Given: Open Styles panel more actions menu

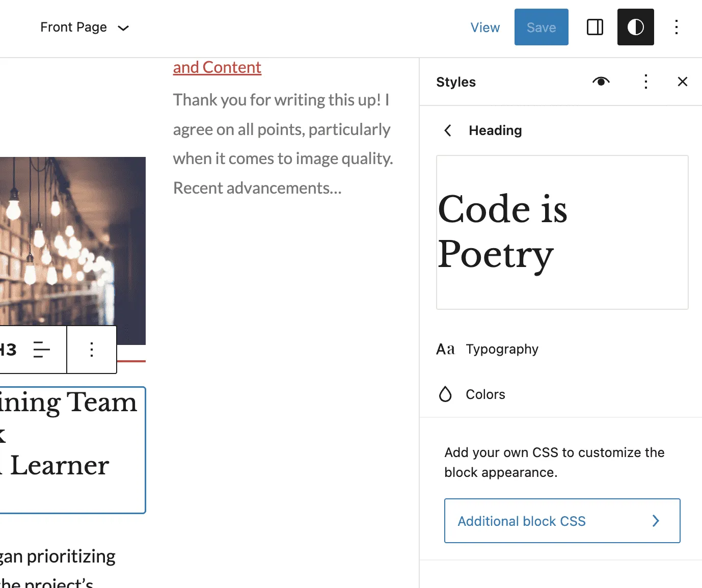Looking at the screenshot, I should (645, 82).
